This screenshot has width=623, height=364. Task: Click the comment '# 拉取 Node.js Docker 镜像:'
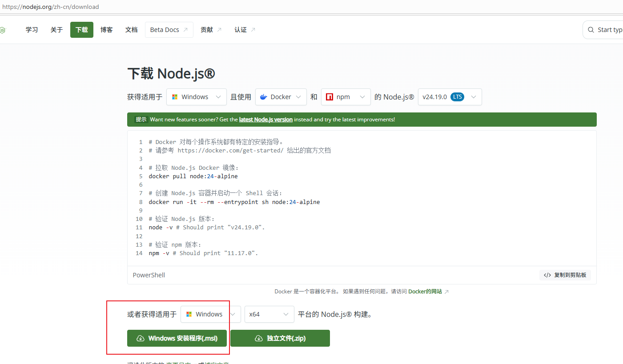point(194,168)
